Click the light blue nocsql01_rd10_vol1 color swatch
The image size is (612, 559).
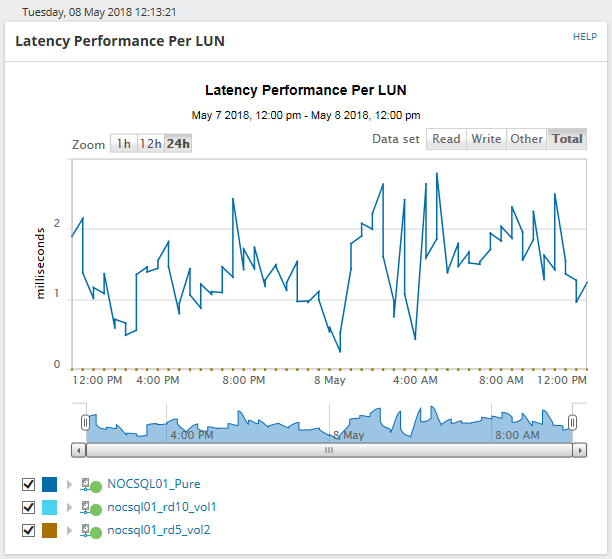pos(50,507)
